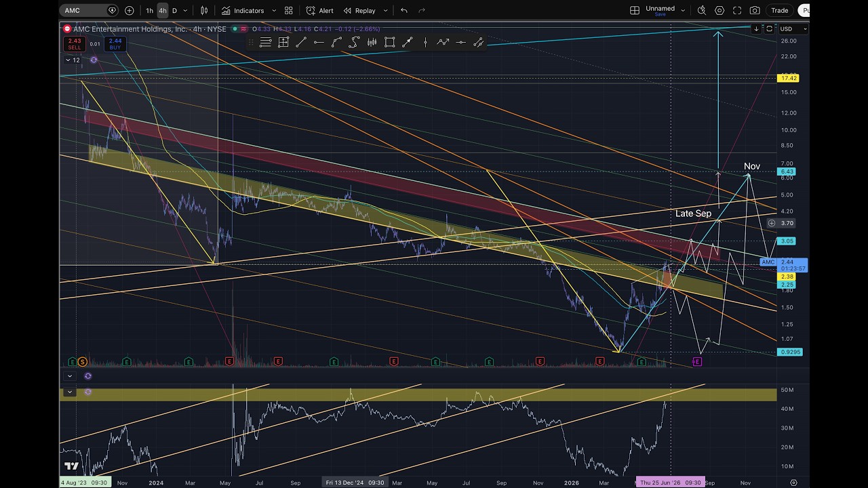Open indicator templates grid
Viewport: 868px width, 488px height.
pyautogui.click(x=289, y=10)
